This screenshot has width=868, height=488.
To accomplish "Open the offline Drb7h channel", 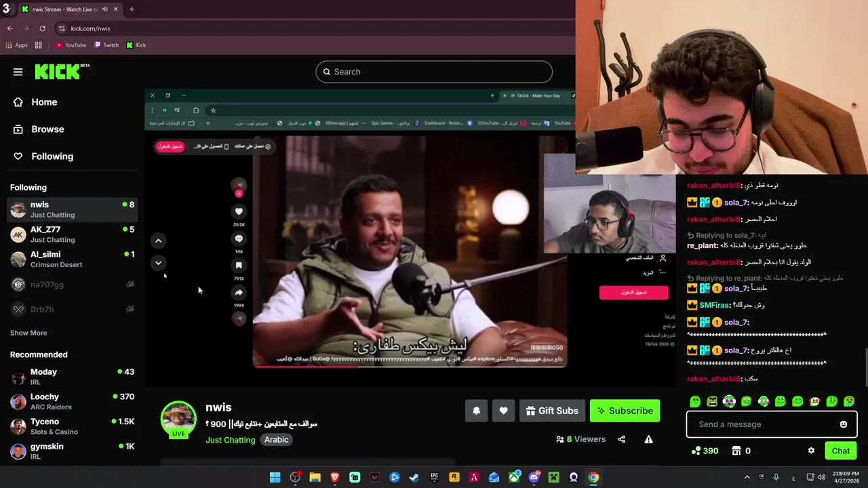I will (x=72, y=310).
